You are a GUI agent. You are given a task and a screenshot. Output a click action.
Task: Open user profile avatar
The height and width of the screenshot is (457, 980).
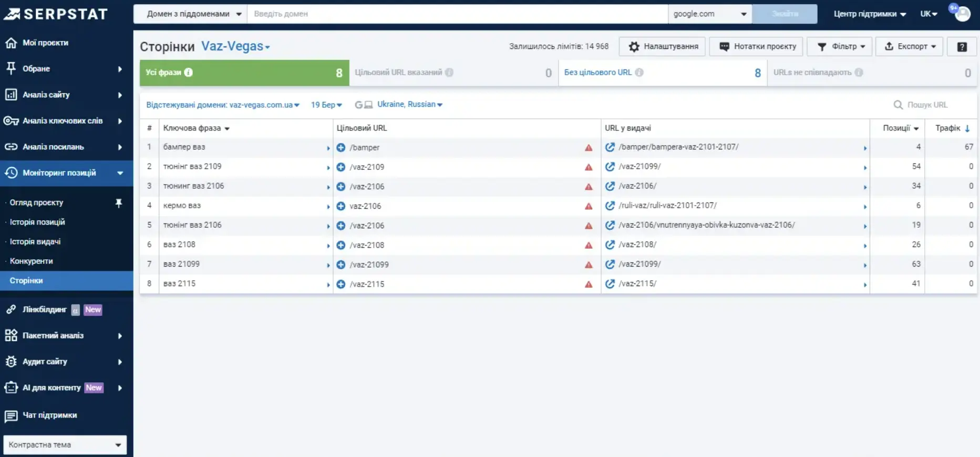pos(962,14)
